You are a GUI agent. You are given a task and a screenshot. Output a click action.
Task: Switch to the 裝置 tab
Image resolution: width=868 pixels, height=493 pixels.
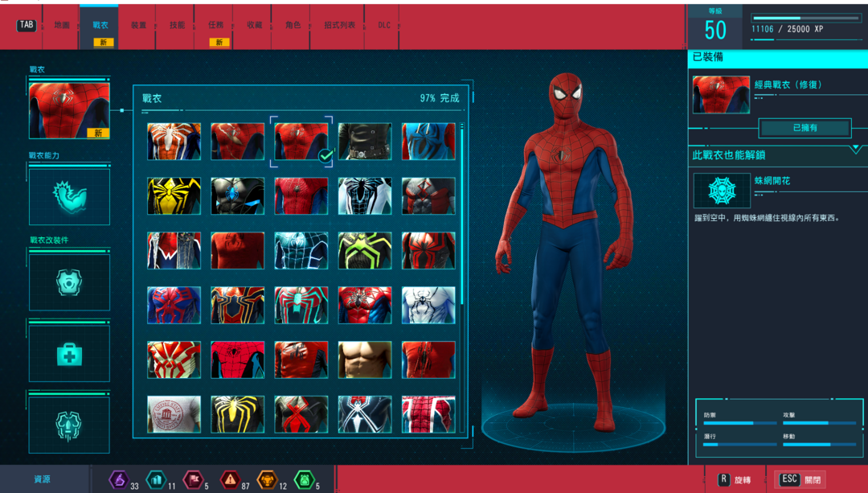tap(138, 26)
